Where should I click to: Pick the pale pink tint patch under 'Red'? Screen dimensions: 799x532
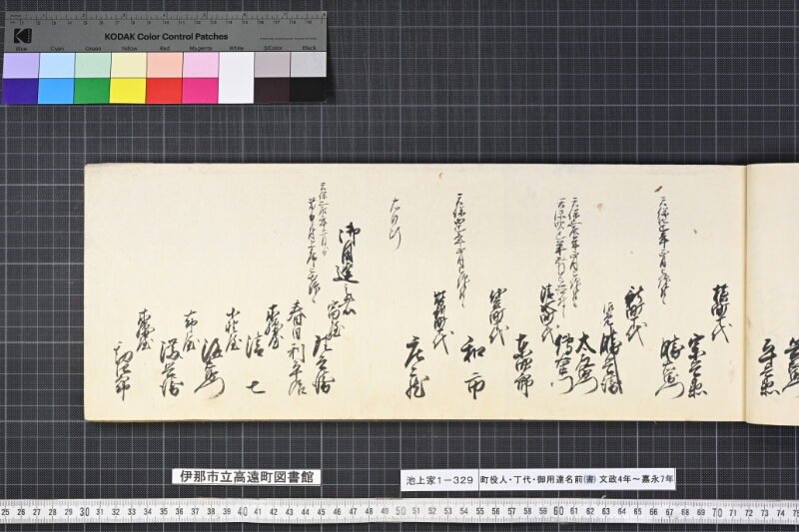pos(165,65)
